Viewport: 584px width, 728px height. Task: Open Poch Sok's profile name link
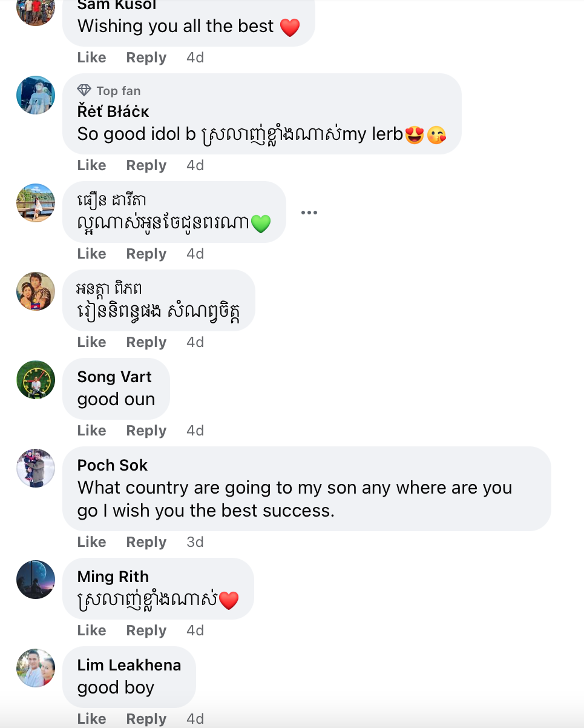(x=113, y=465)
